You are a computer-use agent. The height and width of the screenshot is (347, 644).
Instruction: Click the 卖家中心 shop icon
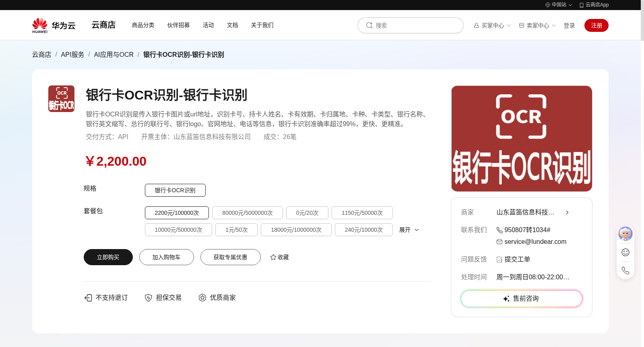[x=522, y=25]
